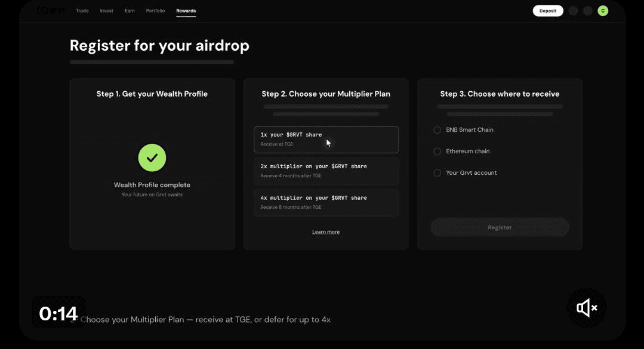Image resolution: width=644 pixels, height=349 pixels.
Task: Unmute the video with speaker icon
Action: 587,308
